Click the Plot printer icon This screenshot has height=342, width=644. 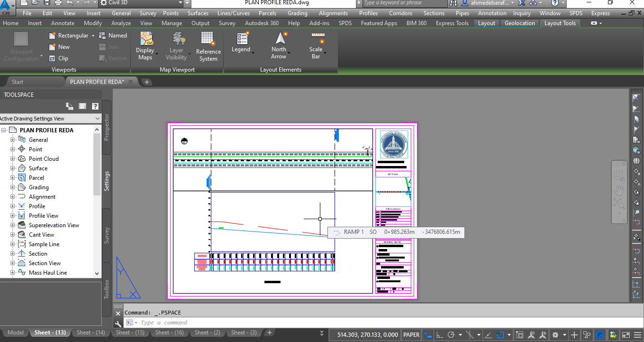click(x=58, y=3)
